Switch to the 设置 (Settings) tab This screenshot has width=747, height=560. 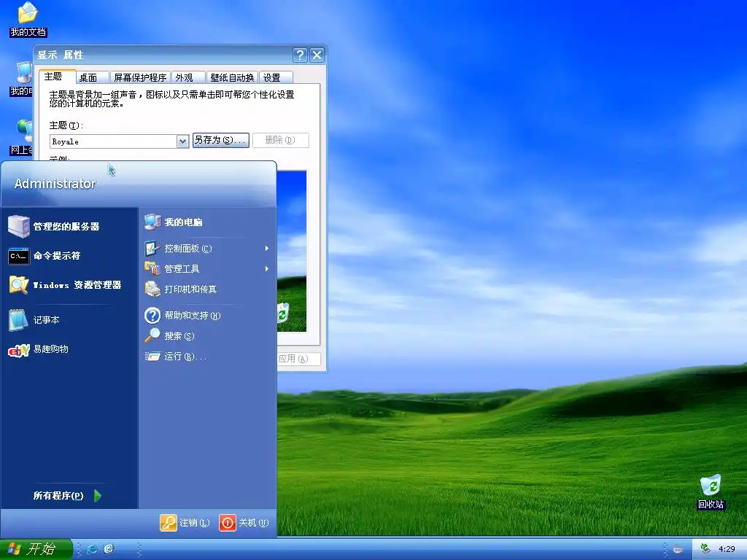(275, 77)
